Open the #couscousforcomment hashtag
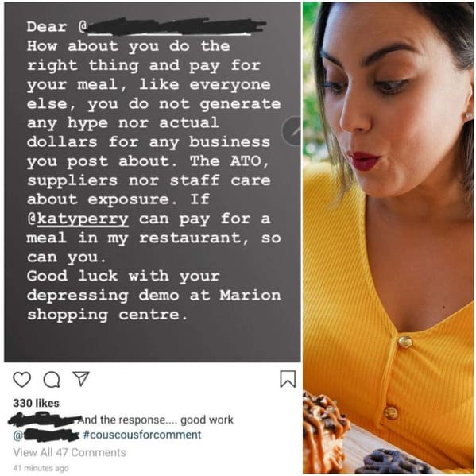The image size is (476, 476). coord(141,435)
